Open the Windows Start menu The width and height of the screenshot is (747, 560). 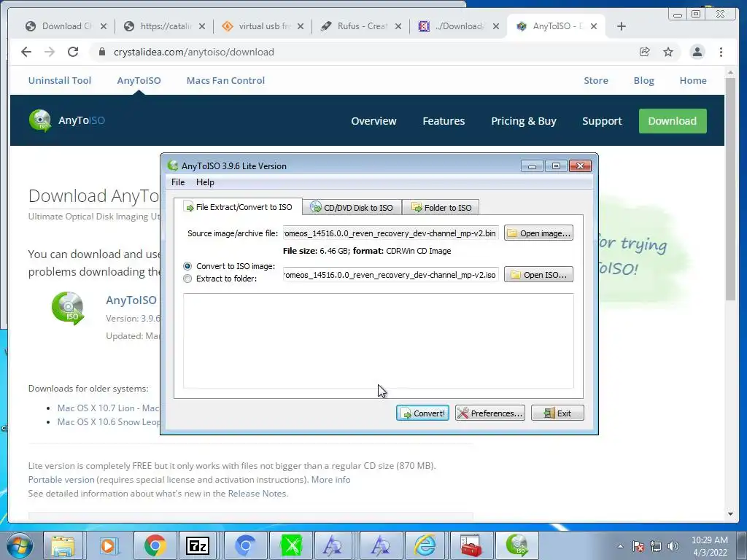(20, 545)
